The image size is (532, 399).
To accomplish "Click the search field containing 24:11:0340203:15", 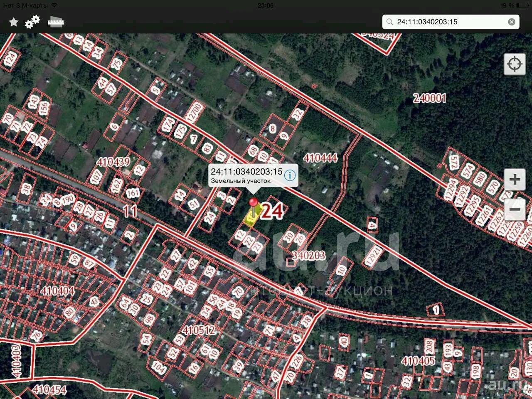I will (451, 22).
